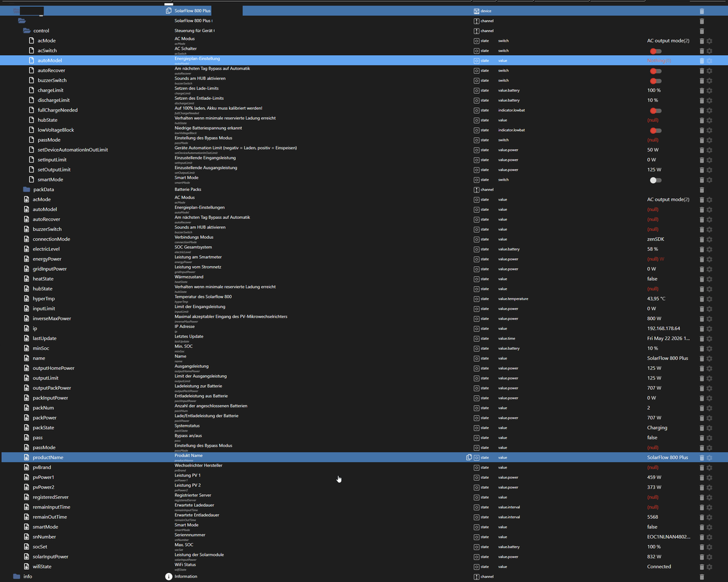Screen dimensions: 728x582
Task: Click the 50 W automation limit value
Action: (653, 150)
